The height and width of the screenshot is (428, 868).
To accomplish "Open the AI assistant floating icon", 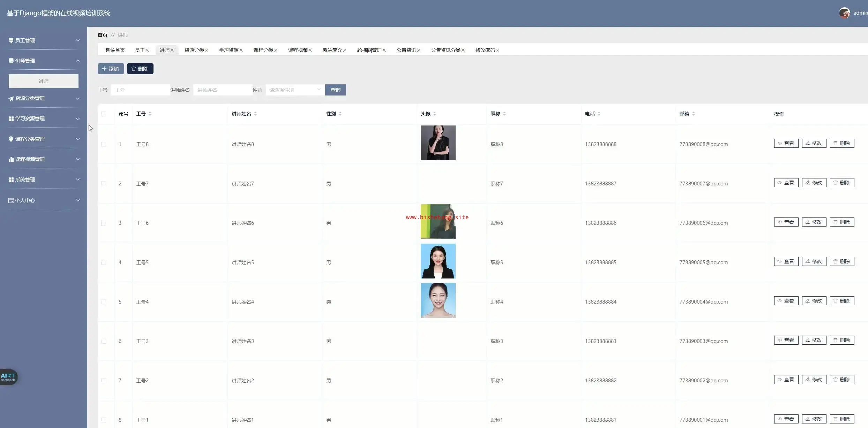I will (8, 377).
